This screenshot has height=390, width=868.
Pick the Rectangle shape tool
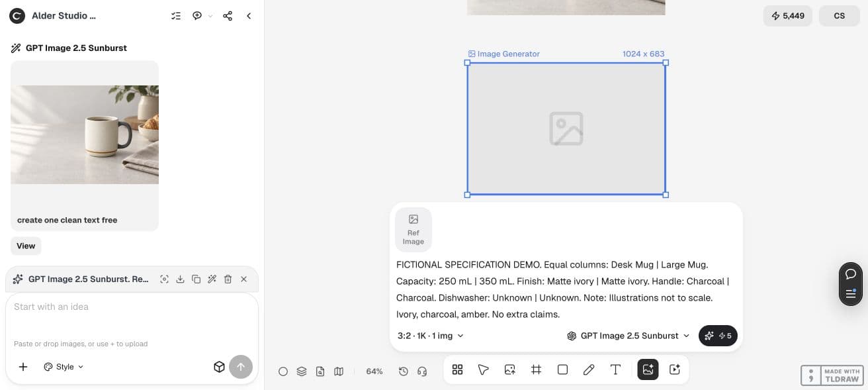point(563,369)
